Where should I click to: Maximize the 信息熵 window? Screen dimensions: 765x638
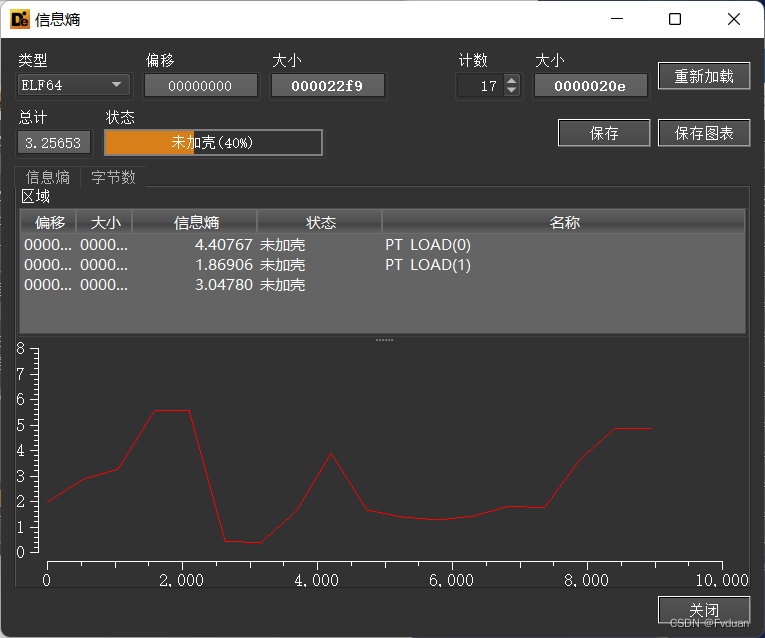pos(675,19)
